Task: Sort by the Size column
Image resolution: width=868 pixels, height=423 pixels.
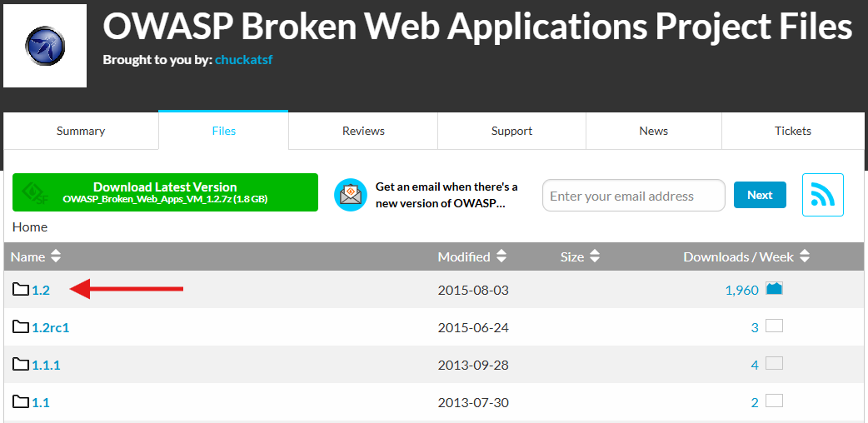Action: (580, 256)
